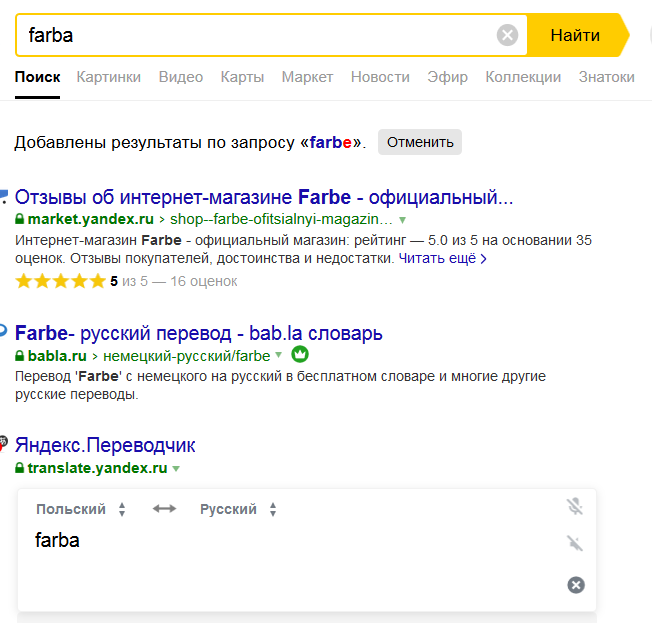This screenshot has height=623, width=652.
Task: Stay on the Поиск tab
Action: pos(37,77)
